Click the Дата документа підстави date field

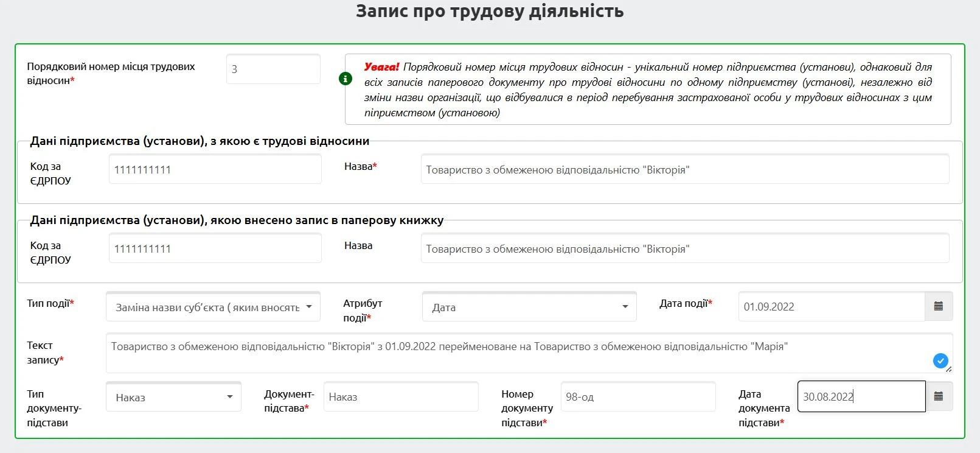click(x=861, y=397)
